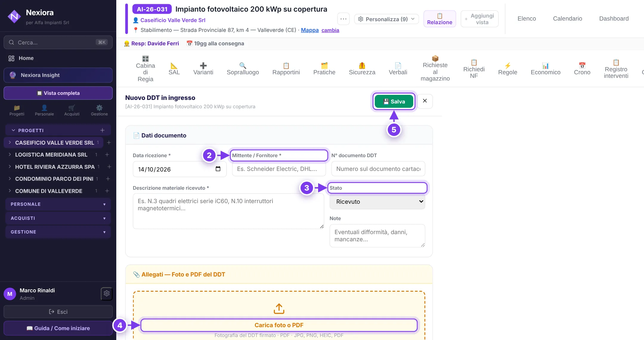Open the Stato dropdown showing Ricevuto
Image resolution: width=644 pixels, height=340 pixels.
click(x=377, y=202)
